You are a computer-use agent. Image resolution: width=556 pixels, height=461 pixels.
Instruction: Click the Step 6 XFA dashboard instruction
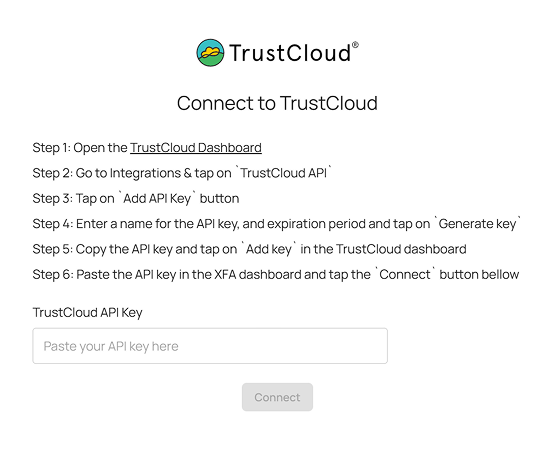[x=276, y=274]
